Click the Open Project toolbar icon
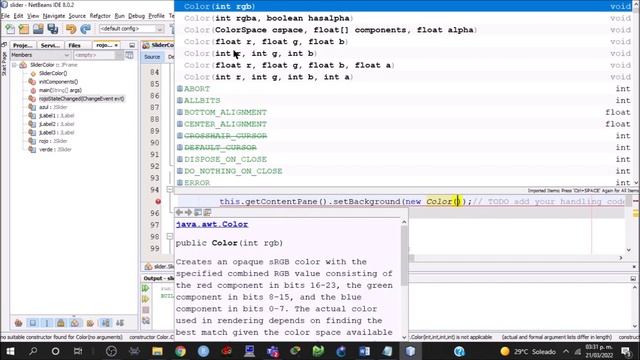 pos(38,29)
